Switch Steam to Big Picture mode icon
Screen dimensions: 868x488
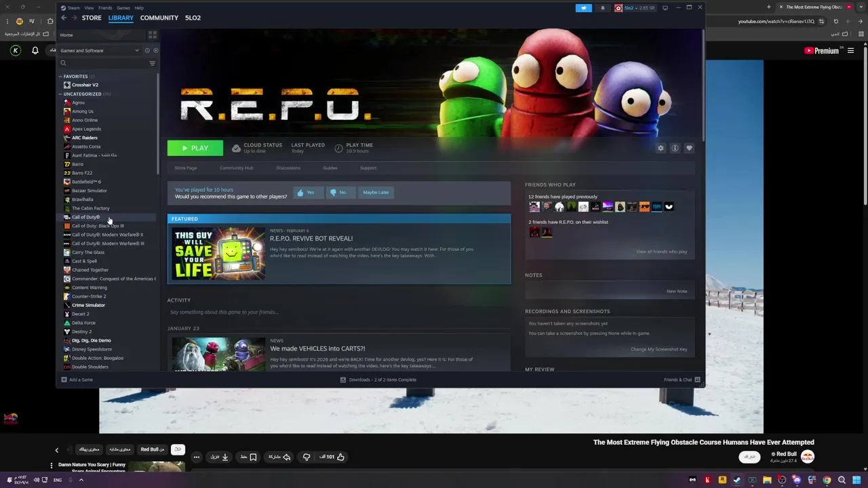(665, 8)
